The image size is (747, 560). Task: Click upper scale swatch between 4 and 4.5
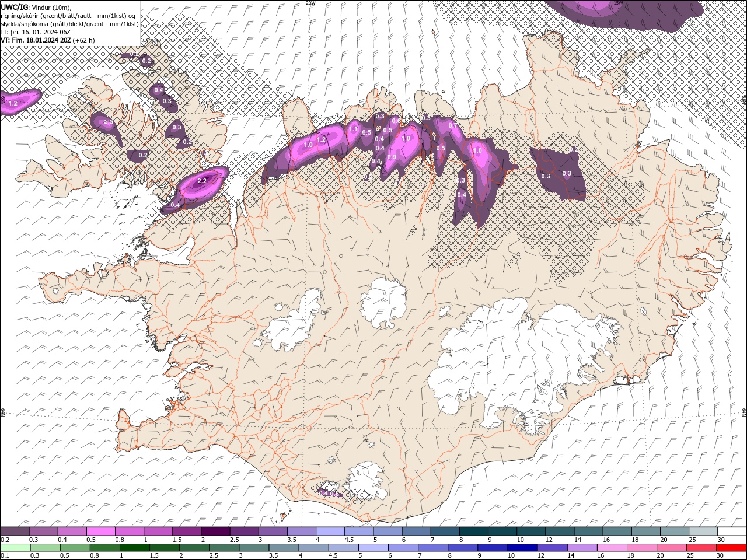coord(330,531)
